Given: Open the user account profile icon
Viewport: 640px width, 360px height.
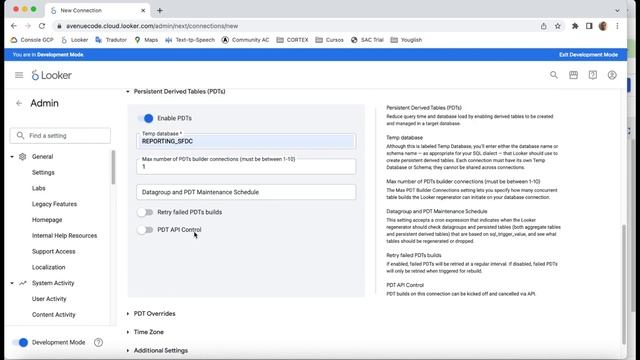Looking at the screenshot, I should (612, 75).
